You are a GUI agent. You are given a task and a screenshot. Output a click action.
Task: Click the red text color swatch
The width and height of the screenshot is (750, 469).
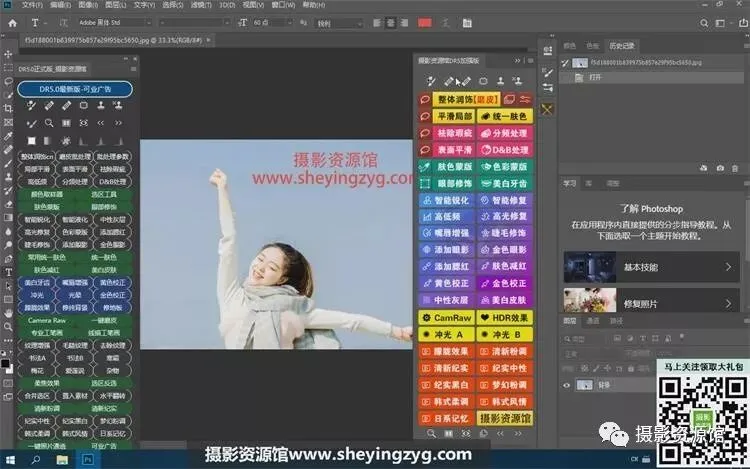(424, 23)
